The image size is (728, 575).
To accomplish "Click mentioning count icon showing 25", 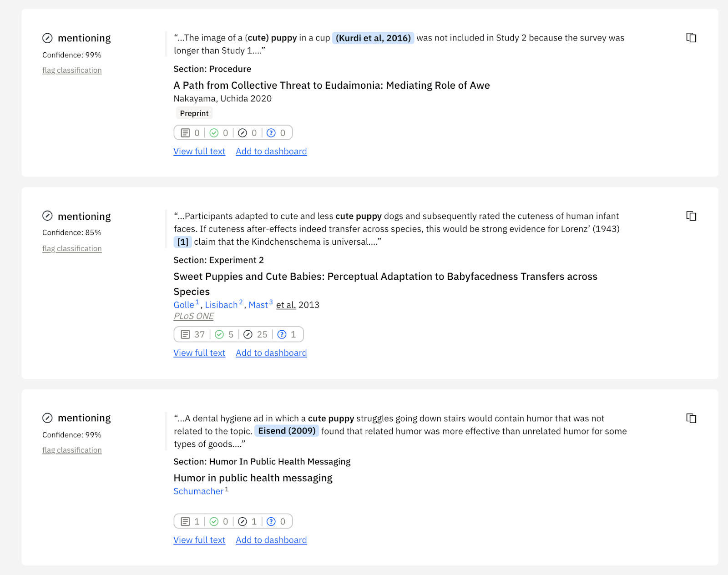I will [x=248, y=335].
